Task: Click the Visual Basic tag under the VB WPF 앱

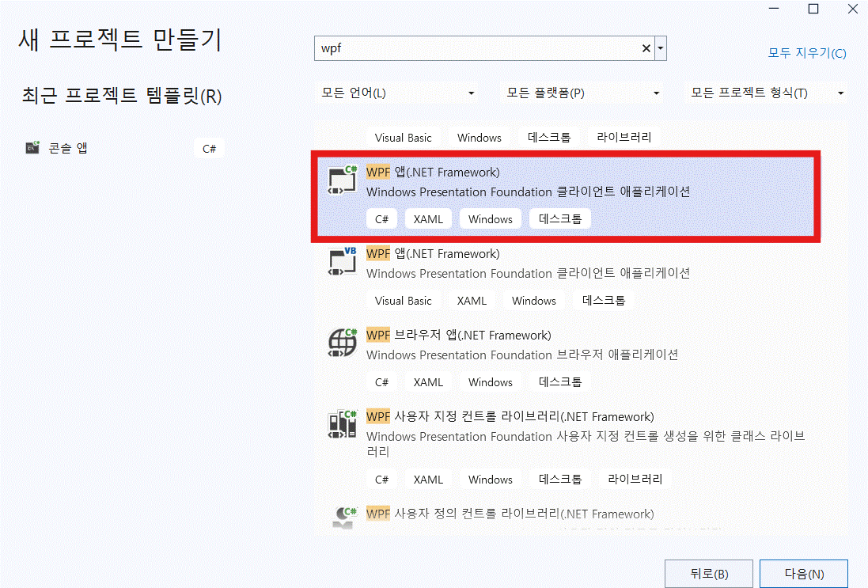Action: pos(403,301)
